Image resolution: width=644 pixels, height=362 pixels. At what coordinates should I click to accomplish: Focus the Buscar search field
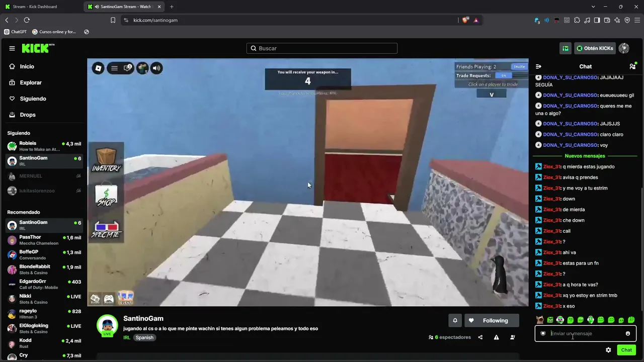click(322, 48)
